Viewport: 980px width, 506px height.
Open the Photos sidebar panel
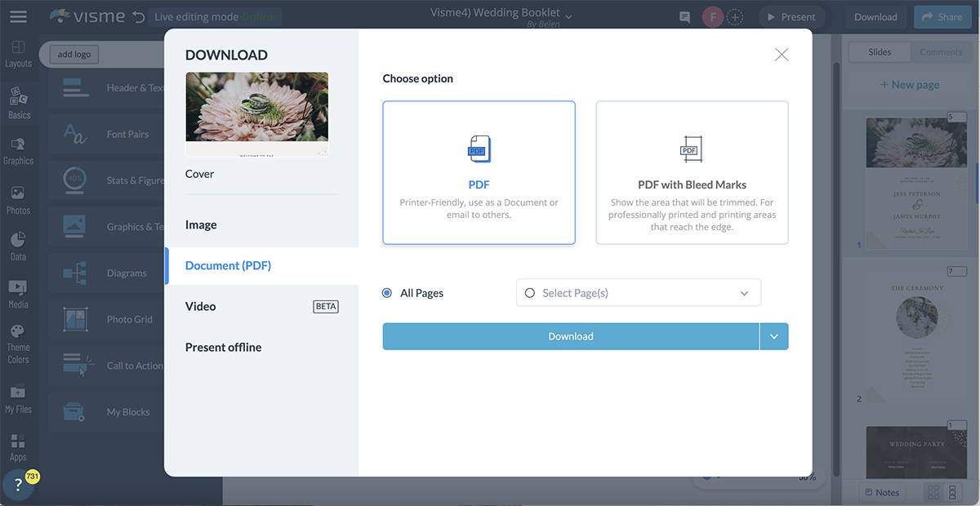pos(18,200)
